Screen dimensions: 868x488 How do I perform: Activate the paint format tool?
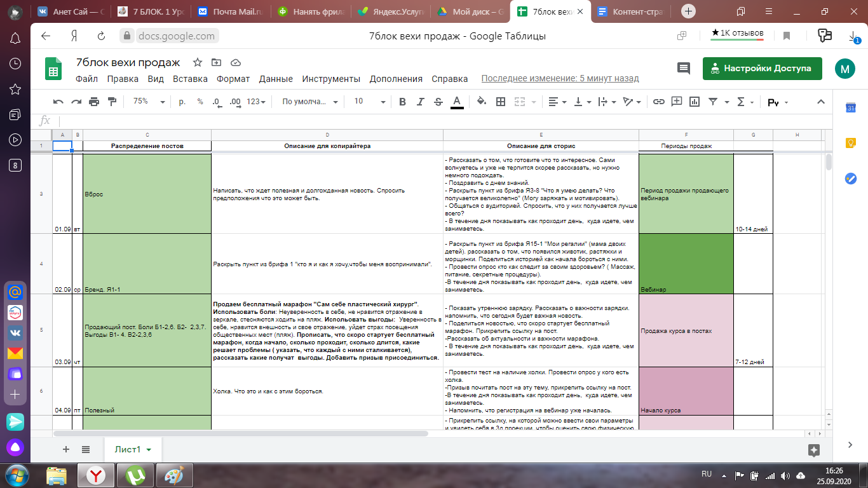pyautogui.click(x=112, y=102)
